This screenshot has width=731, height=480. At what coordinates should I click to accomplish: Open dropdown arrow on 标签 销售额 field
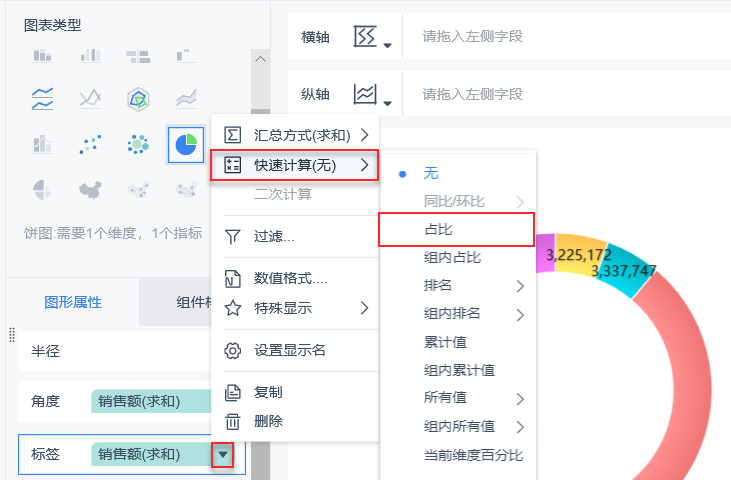click(x=223, y=454)
